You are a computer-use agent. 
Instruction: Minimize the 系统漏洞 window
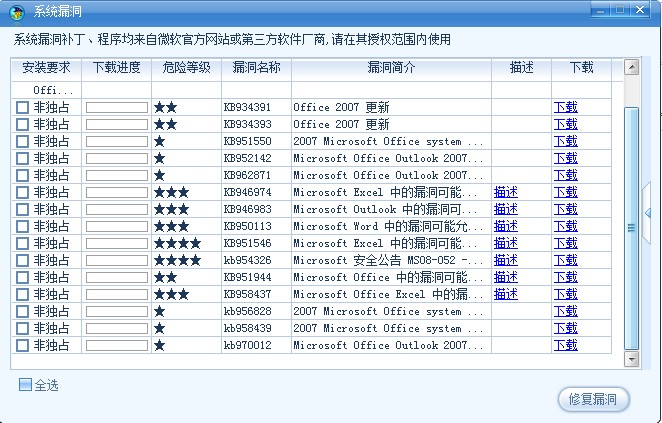600,10
